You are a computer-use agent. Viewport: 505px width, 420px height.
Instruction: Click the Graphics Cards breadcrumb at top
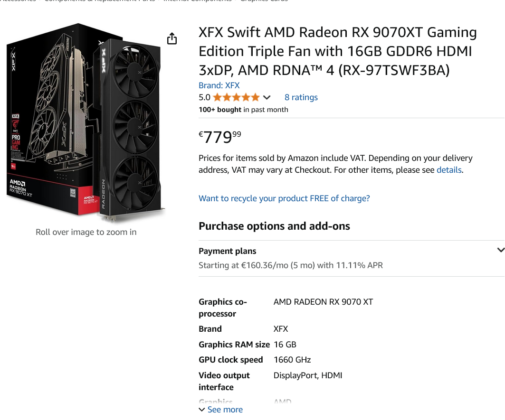point(264,0)
